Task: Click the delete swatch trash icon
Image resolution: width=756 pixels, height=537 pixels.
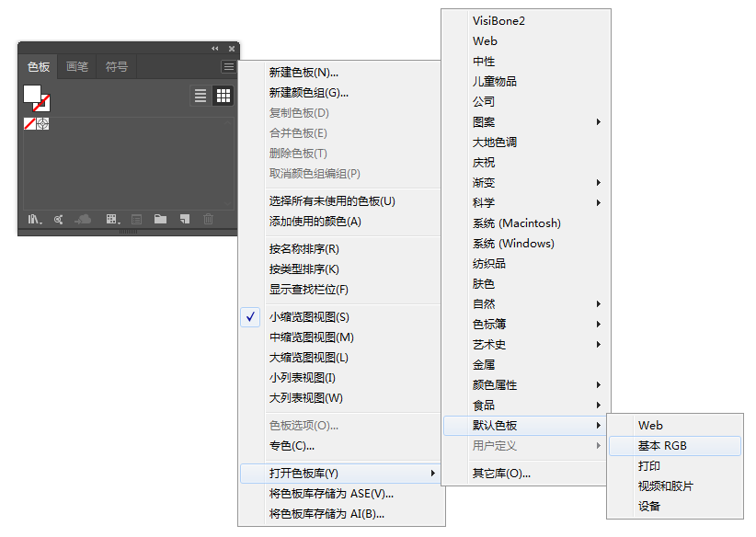Action: point(208,220)
